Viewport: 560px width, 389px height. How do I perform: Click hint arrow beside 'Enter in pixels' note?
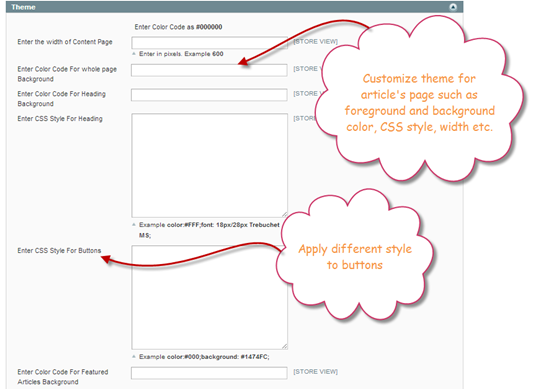pyautogui.click(x=134, y=54)
